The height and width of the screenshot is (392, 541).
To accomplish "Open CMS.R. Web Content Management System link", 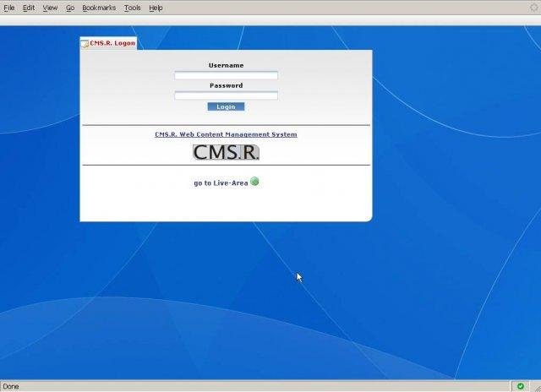I will coord(226,134).
